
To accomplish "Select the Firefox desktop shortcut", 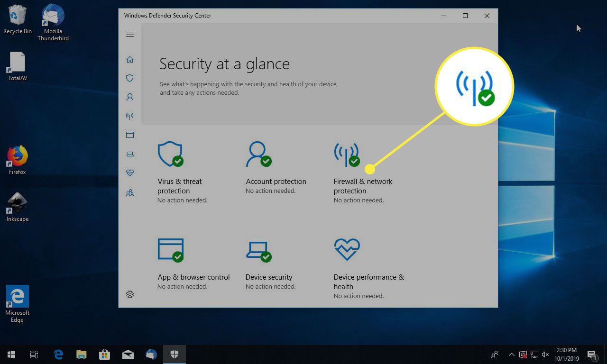I will coord(18,160).
